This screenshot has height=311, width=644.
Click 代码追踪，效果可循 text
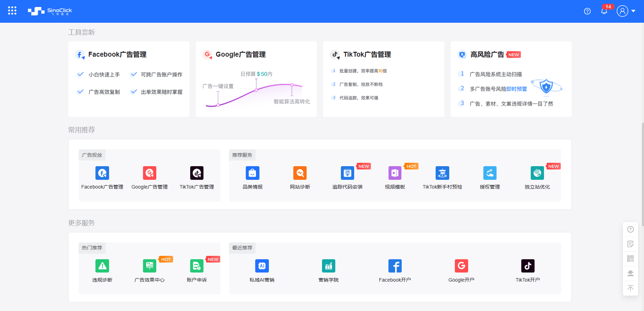[359, 98]
